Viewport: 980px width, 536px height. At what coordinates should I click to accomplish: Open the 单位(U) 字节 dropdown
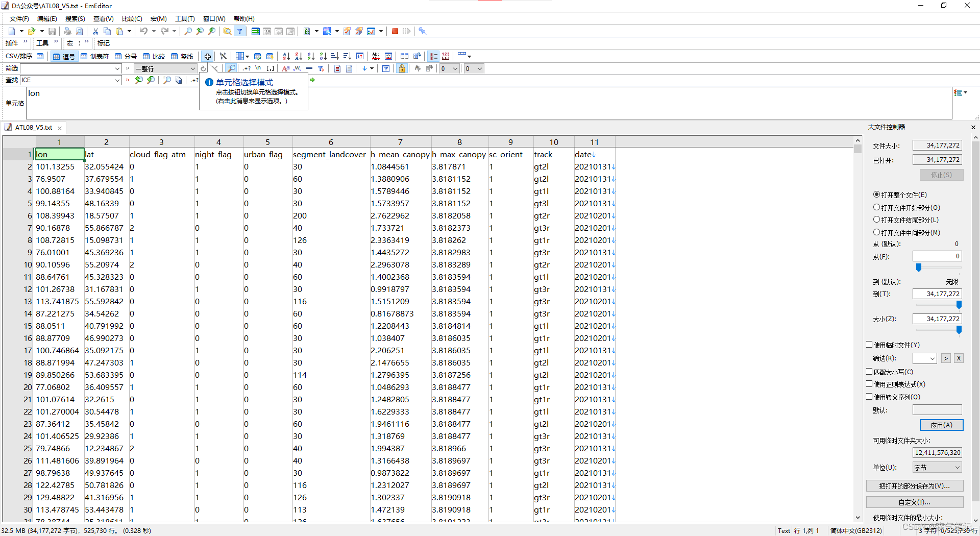coord(957,467)
